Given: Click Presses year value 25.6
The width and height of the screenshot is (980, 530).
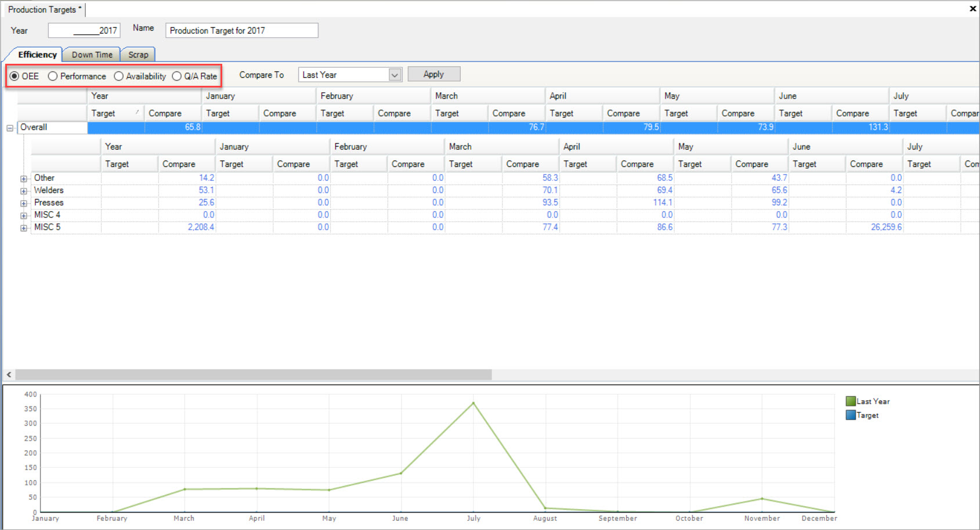Looking at the screenshot, I should click(x=206, y=202).
